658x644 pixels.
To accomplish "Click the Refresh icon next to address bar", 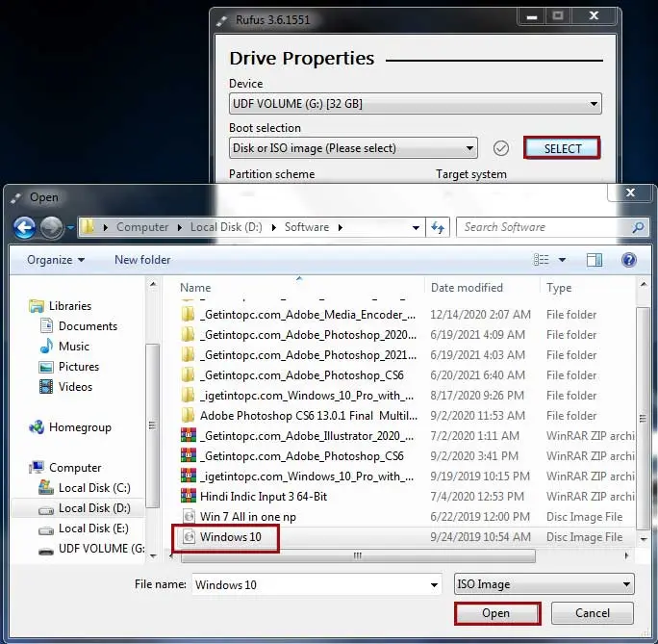I will [x=438, y=227].
